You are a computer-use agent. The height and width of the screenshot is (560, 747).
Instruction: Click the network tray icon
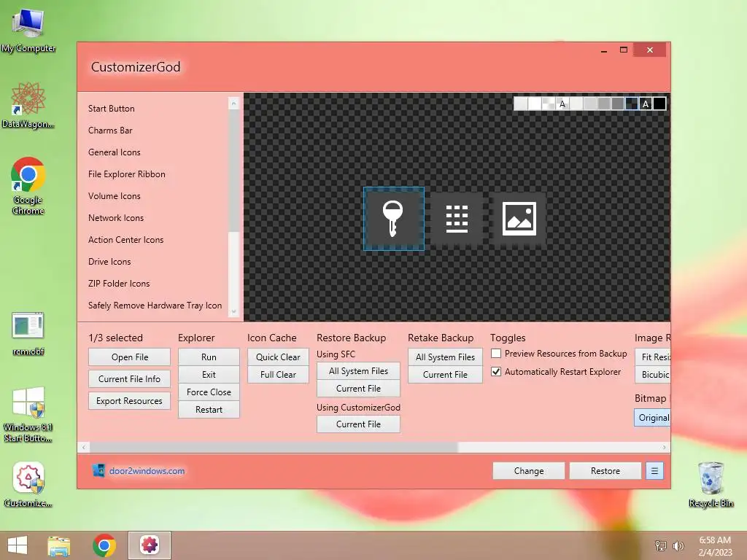661,545
